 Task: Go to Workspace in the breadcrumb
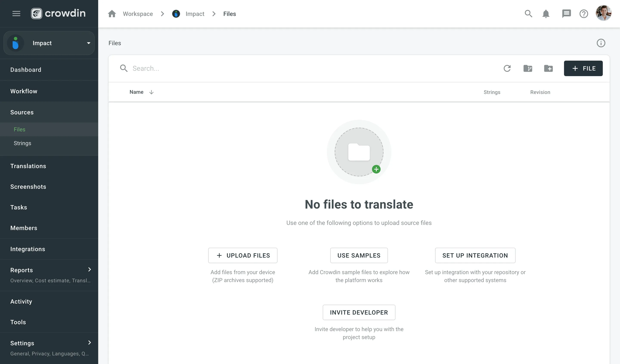tap(138, 14)
